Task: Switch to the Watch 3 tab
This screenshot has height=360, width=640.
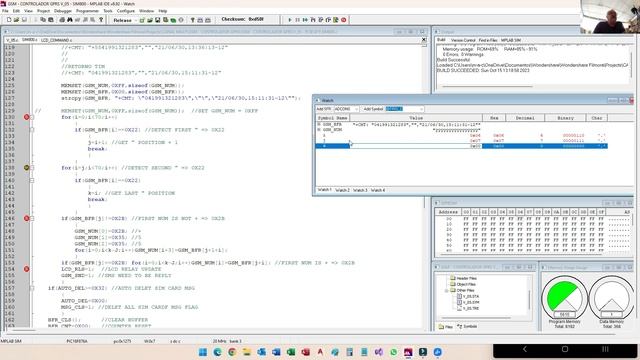Action: 360,190
